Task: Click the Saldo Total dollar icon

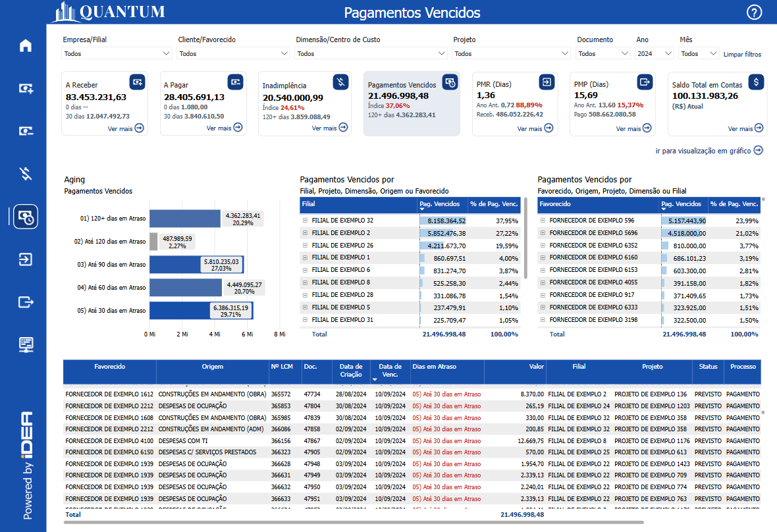Action: pyautogui.click(x=757, y=82)
